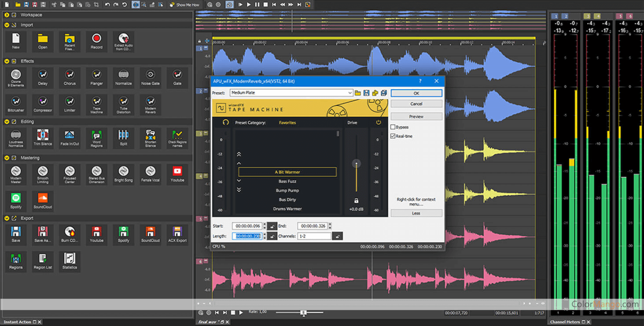Click the Burn CD export icon
This screenshot has height=326, width=644.
[70, 234]
